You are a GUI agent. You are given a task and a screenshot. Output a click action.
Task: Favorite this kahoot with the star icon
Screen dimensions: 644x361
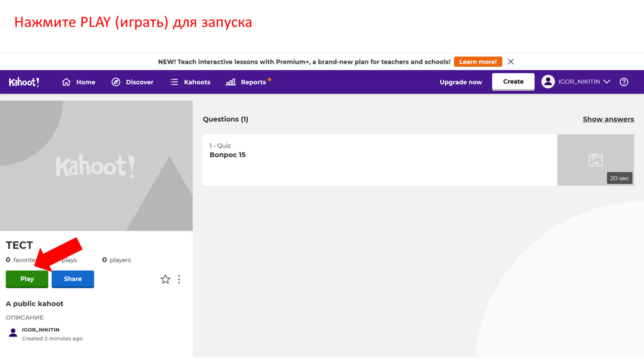tap(165, 279)
